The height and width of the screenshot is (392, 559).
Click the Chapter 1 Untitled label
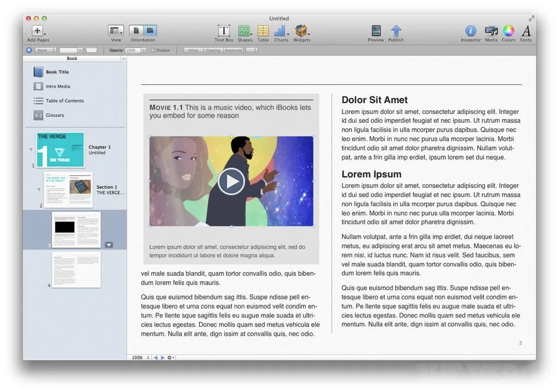[99, 150]
